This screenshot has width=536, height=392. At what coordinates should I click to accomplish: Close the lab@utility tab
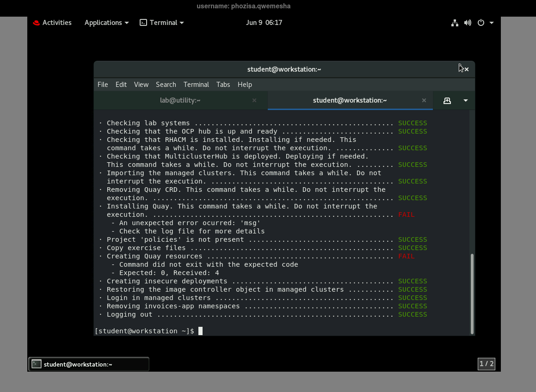click(254, 100)
